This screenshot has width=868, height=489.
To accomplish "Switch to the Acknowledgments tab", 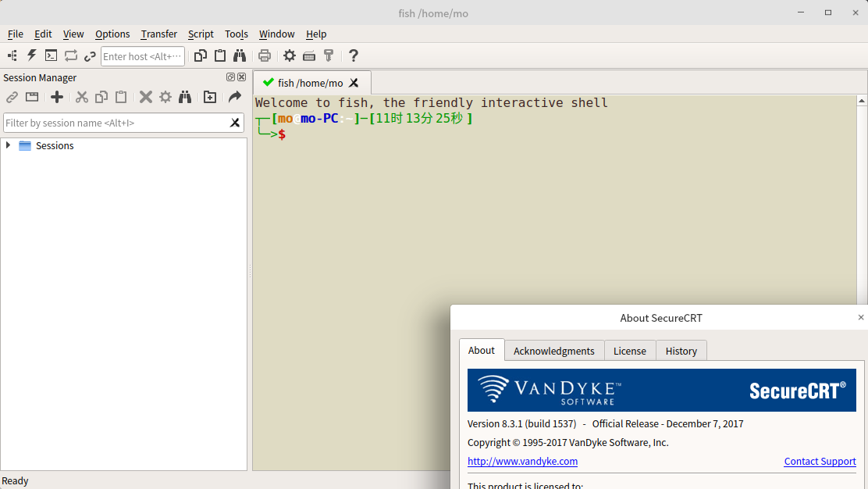I will coord(553,351).
